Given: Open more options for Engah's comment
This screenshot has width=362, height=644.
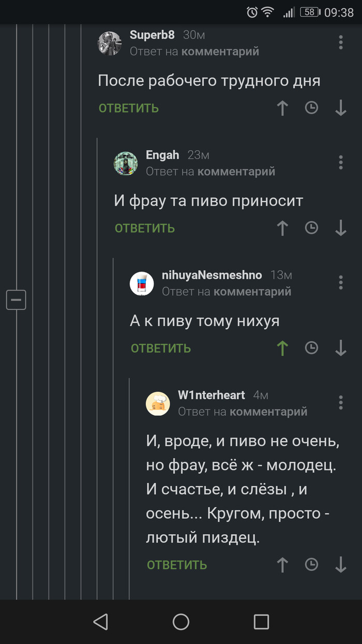Looking at the screenshot, I should click(340, 163).
